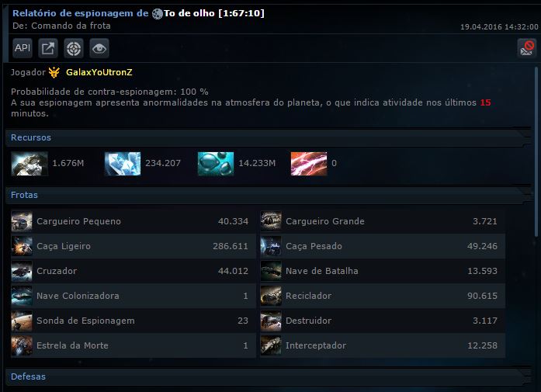Open player GalaxYoUtronZ profile link

tap(99, 72)
